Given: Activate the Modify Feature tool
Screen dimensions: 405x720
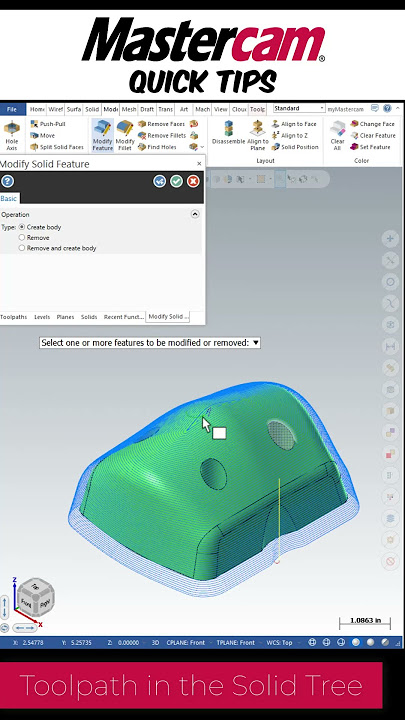Looking at the screenshot, I should (x=102, y=135).
